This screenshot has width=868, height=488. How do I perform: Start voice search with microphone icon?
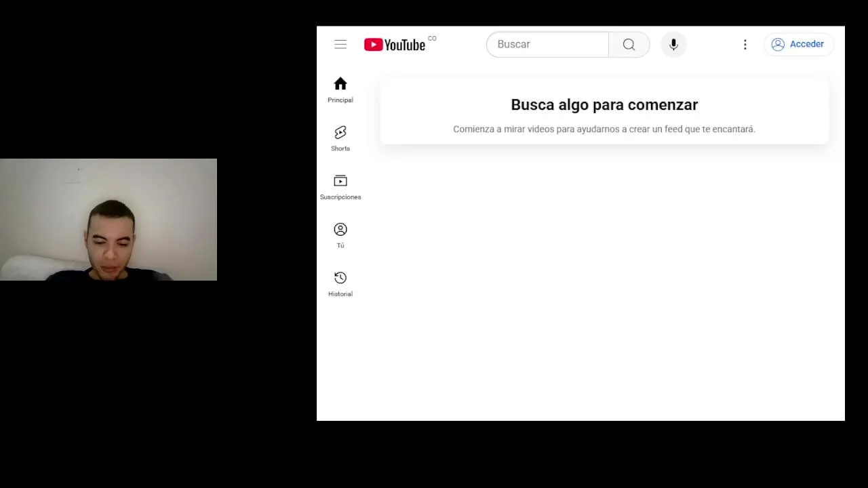(673, 44)
